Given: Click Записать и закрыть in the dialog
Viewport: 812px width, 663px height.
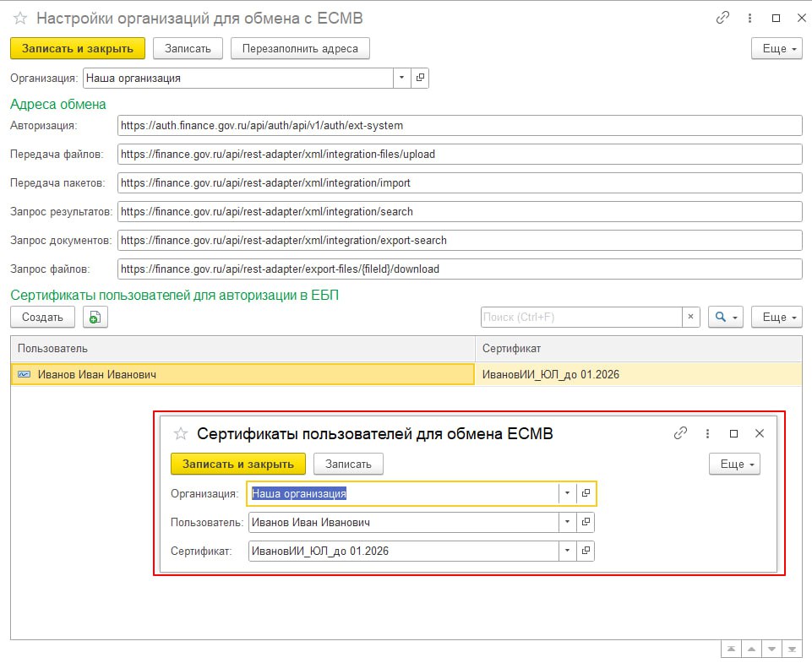Looking at the screenshot, I should [x=237, y=464].
